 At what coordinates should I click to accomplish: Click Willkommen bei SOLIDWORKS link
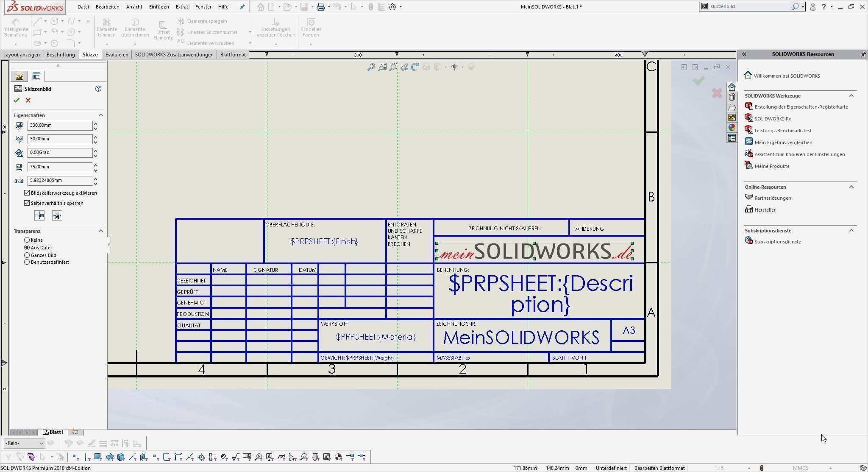point(787,76)
